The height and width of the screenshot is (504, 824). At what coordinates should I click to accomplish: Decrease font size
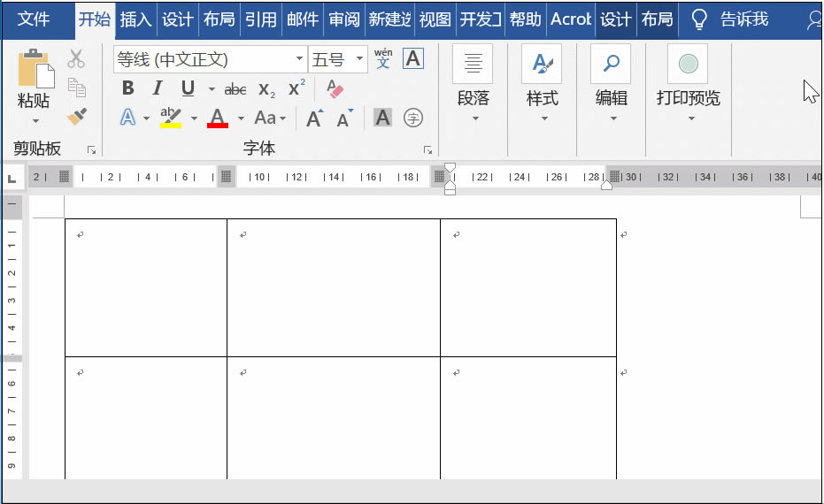pos(345,118)
